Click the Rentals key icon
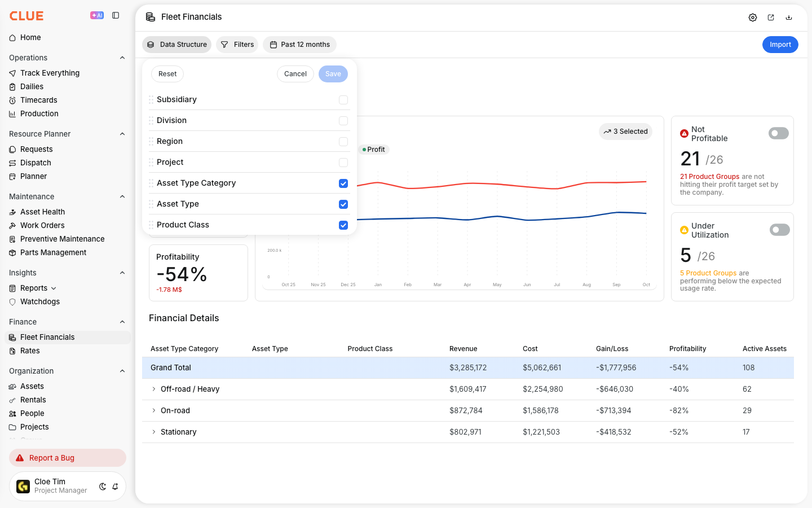This screenshot has height=508, width=812. [12, 400]
